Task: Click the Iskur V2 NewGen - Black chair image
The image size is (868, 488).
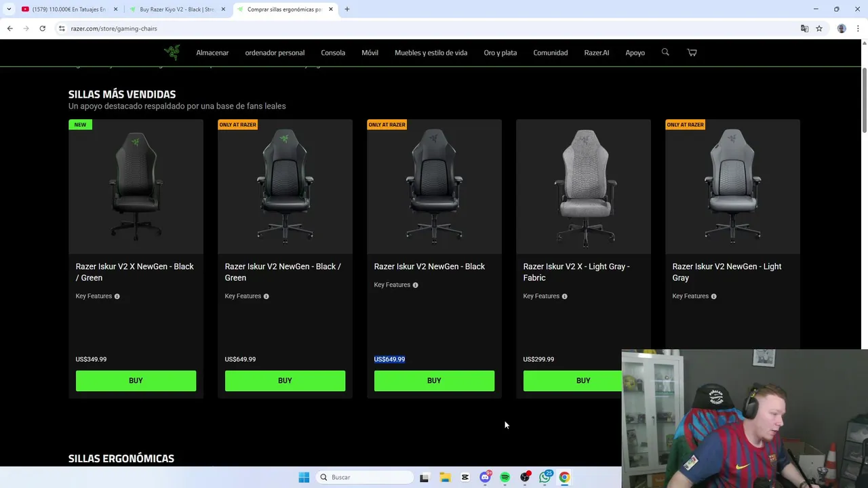Action: [x=434, y=186]
